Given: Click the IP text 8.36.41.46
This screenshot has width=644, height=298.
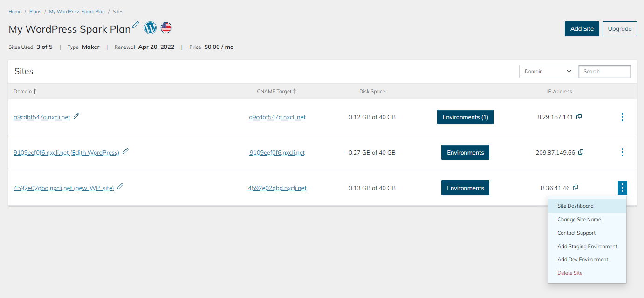Looking at the screenshot, I should click(555, 188).
